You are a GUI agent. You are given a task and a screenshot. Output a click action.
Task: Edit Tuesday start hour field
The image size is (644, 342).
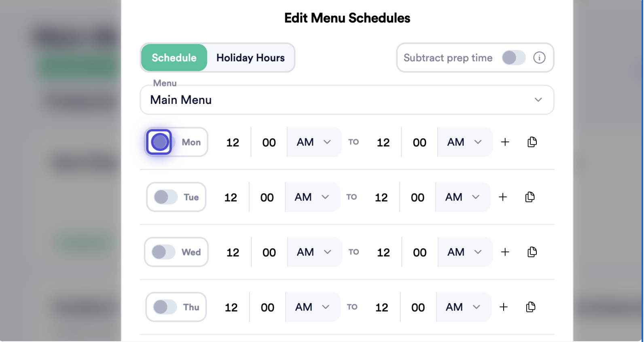[x=231, y=197]
